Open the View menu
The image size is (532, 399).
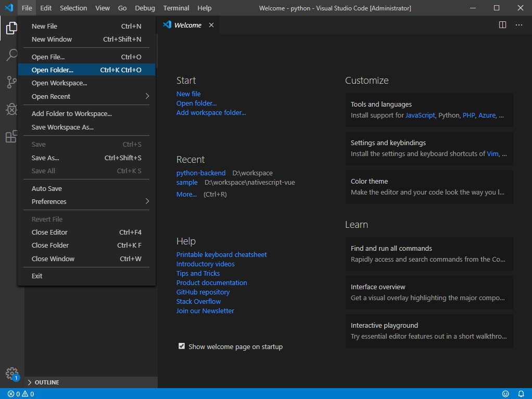[x=103, y=8]
